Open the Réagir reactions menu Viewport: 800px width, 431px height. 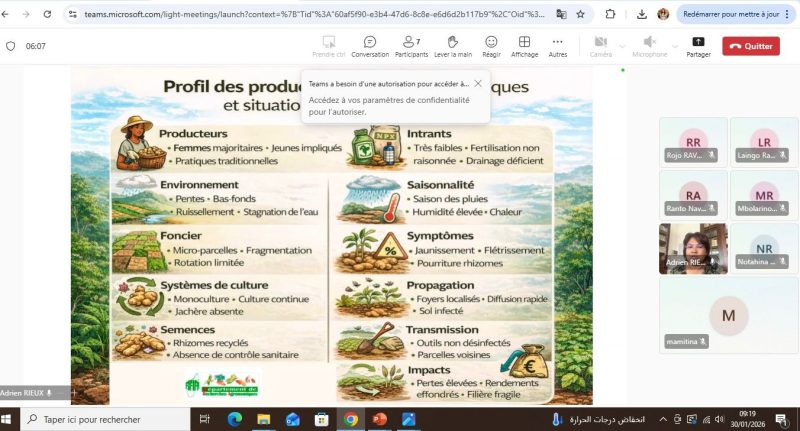coord(491,46)
